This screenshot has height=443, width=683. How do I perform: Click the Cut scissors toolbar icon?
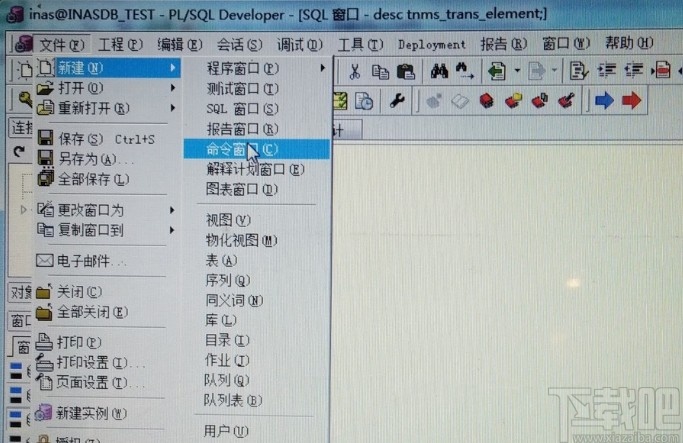click(355, 71)
